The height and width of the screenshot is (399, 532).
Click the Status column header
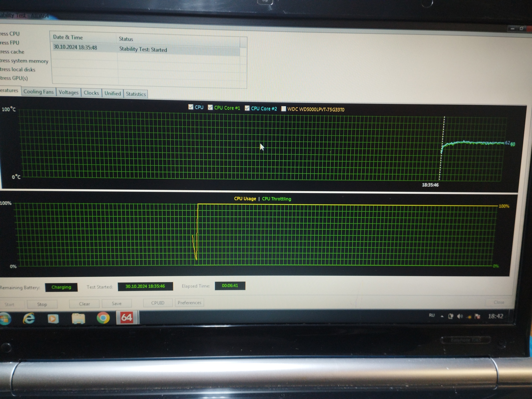[x=178, y=39]
